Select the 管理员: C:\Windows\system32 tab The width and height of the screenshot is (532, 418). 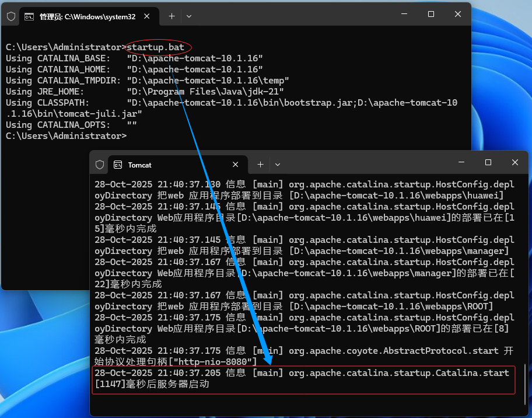pyautogui.click(x=89, y=17)
